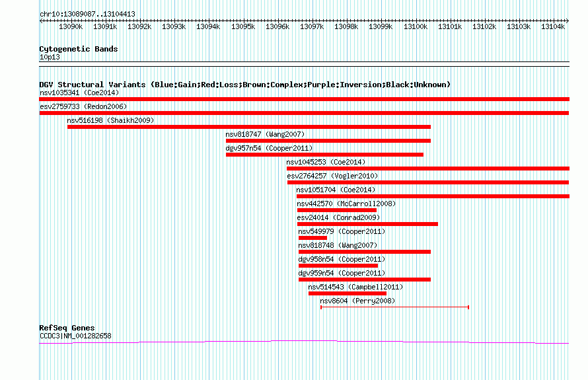Click dgv958n54 (Cooper2011) label
The image size is (588, 380).
tap(342, 259)
